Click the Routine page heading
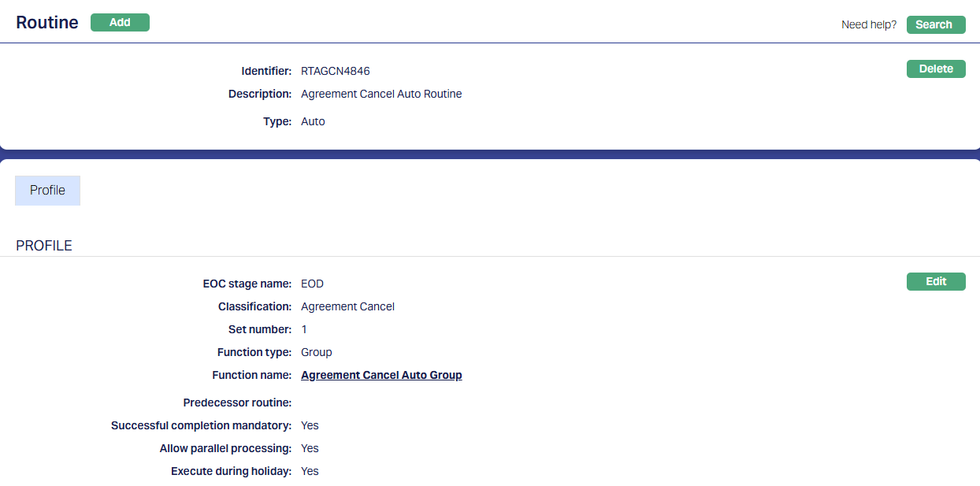This screenshot has height=486, width=980. (x=47, y=23)
